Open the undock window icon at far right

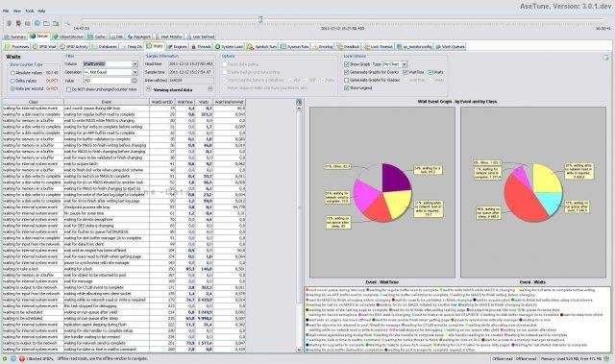pos(605,58)
